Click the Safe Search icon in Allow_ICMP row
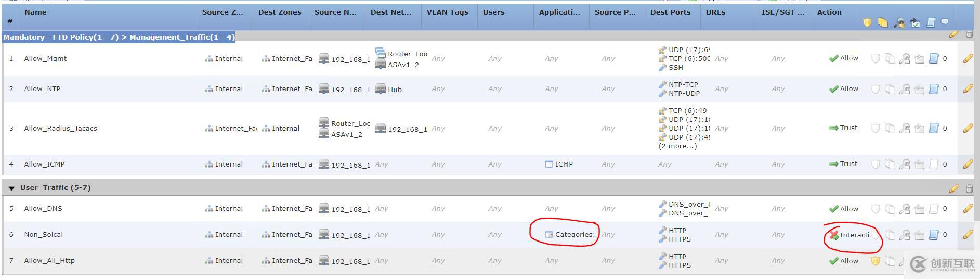Screen dimensions: 980x279 click(905, 164)
